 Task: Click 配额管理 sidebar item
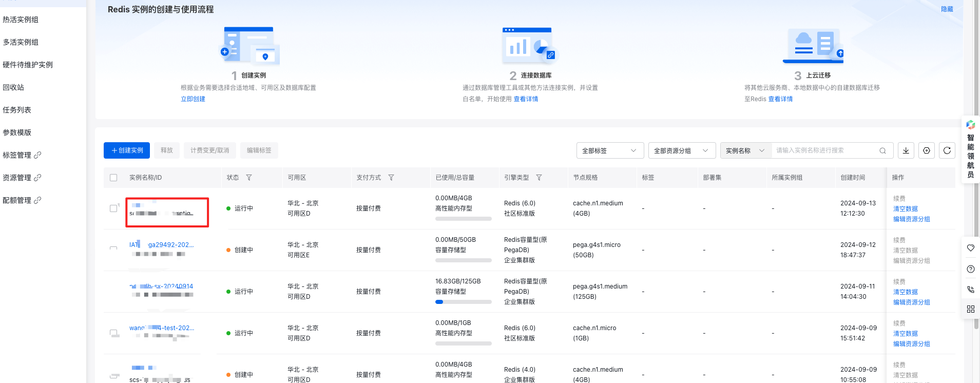coord(17,200)
